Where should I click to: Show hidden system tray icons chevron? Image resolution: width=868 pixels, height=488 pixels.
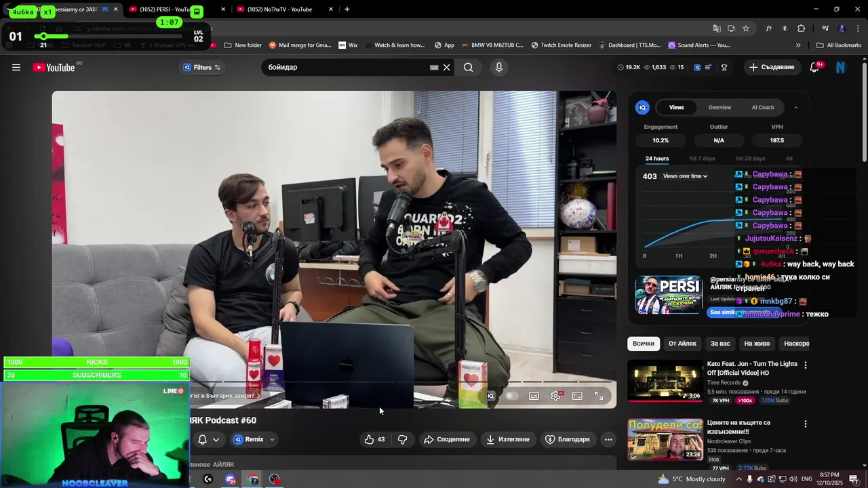(739, 479)
